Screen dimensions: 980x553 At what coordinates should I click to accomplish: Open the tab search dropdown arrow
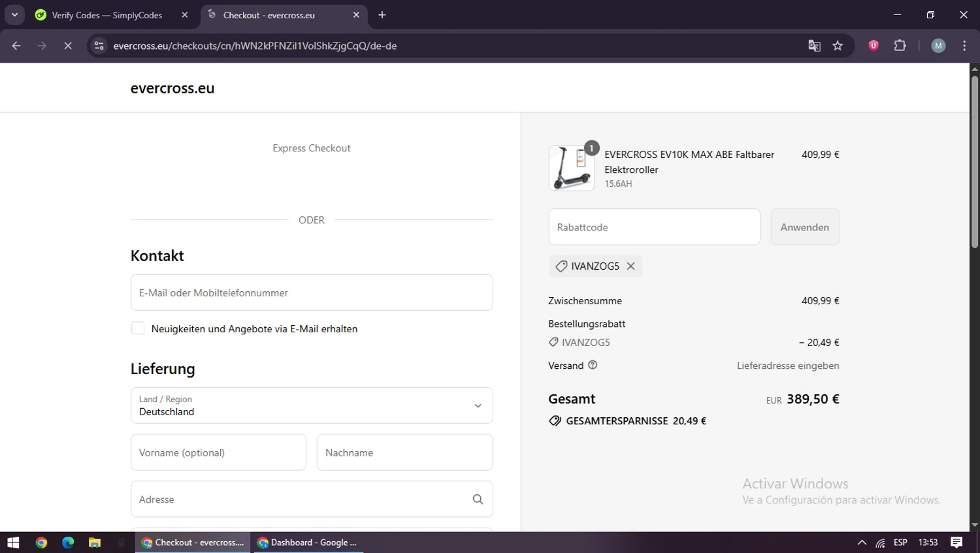(14, 14)
